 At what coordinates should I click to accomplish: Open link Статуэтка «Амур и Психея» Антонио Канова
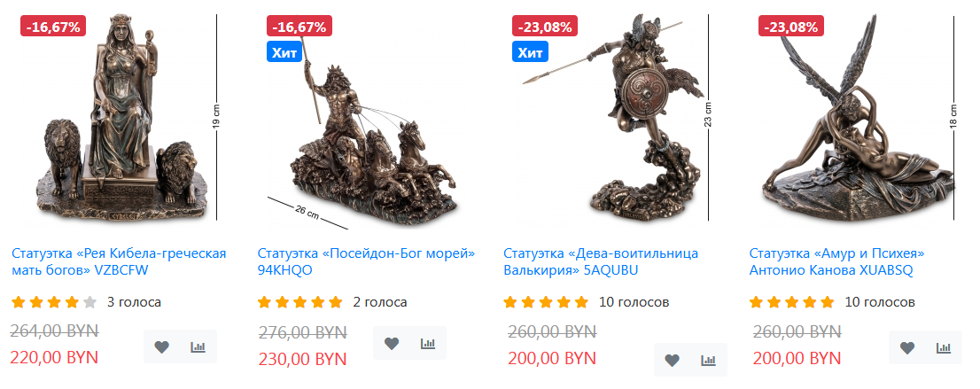click(836, 262)
